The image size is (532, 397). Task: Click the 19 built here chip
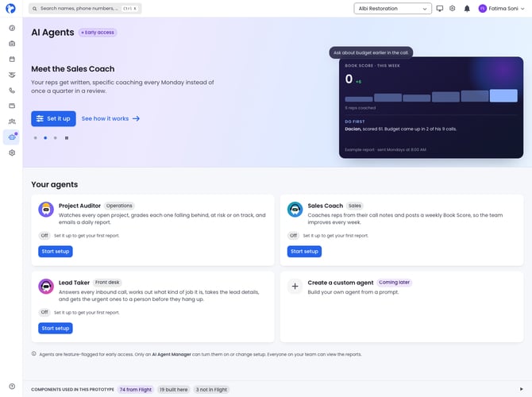coord(174,390)
